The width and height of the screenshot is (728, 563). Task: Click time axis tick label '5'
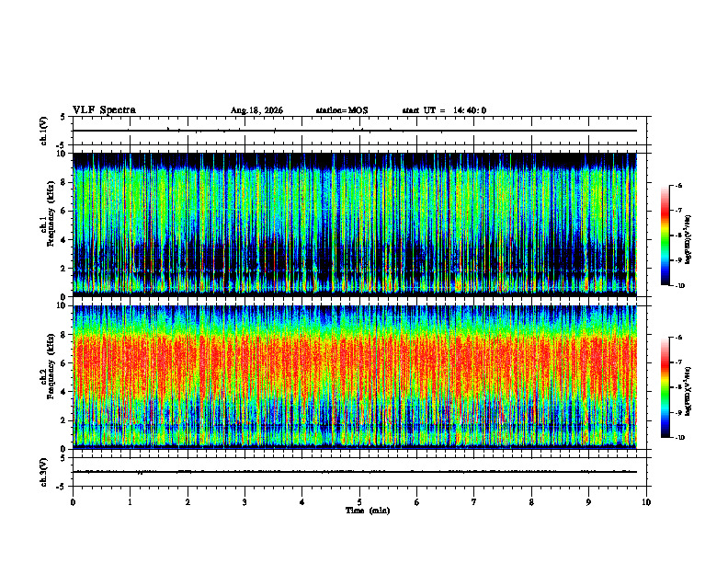pyautogui.click(x=359, y=502)
